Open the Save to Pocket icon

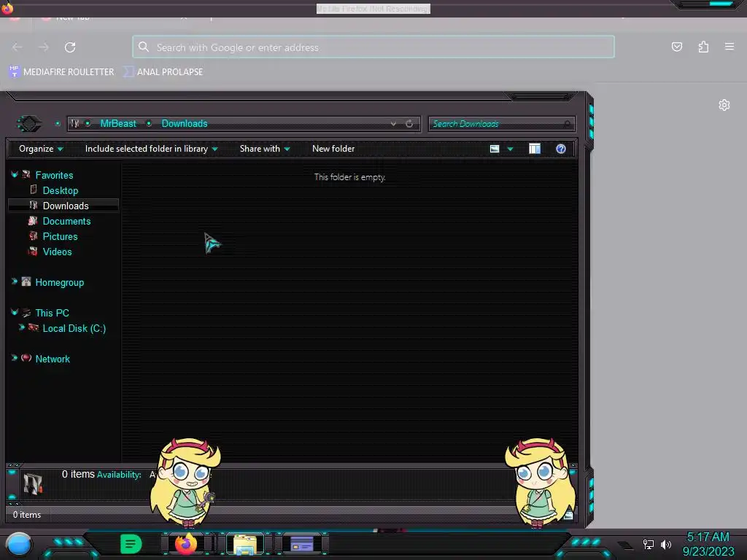[676, 47]
